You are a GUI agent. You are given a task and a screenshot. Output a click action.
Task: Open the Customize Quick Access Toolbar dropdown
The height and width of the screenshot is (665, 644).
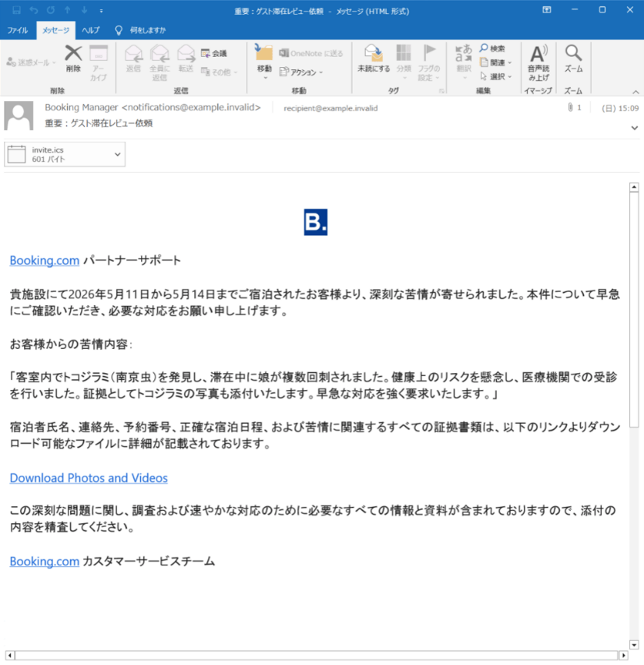pyautogui.click(x=101, y=11)
